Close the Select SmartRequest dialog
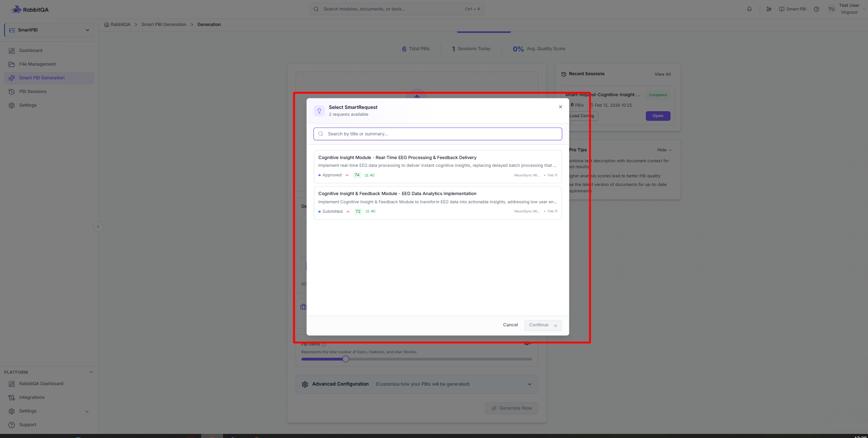The image size is (868, 438). click(561, 107)
